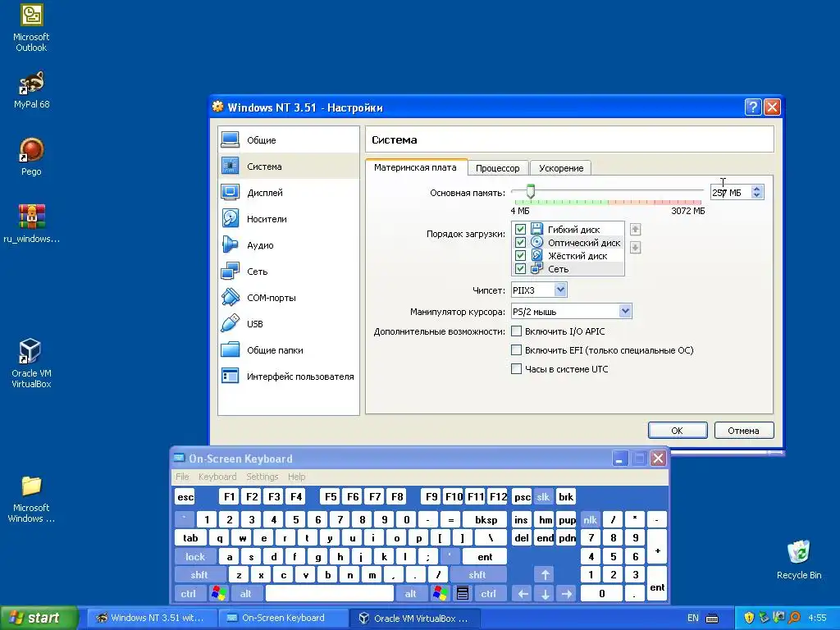
Task: Open the USB settings category
Action: (x=288, y=323)
